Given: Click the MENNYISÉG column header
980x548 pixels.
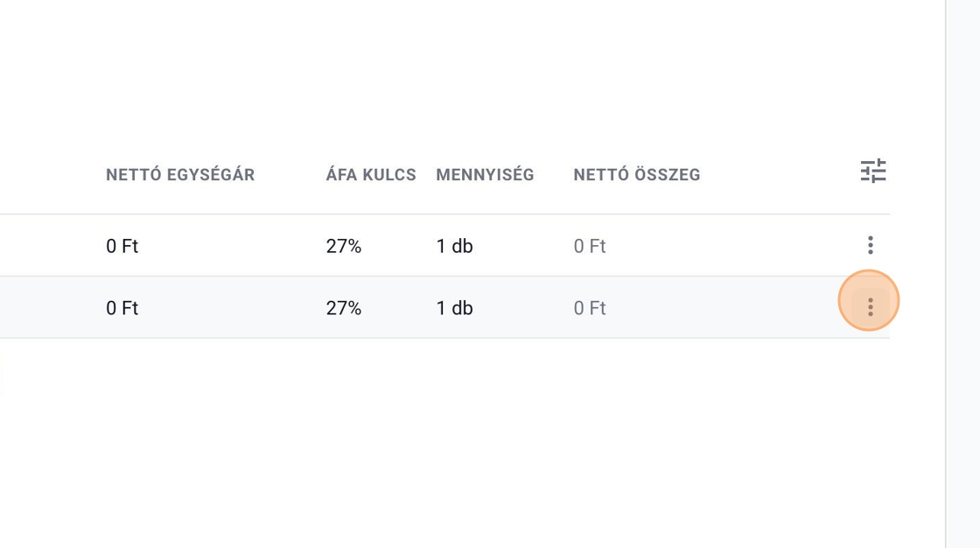Looking at the screenshot, I should 485,175.
